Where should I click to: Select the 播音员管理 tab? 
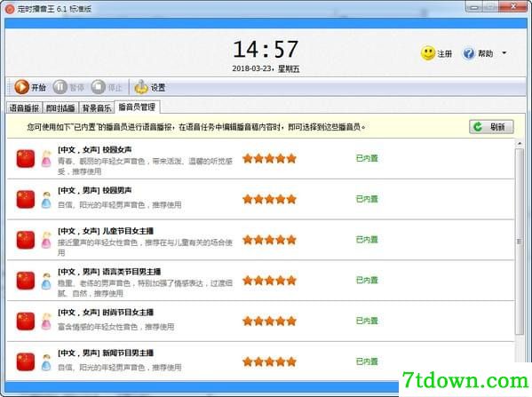coord(137,107)
